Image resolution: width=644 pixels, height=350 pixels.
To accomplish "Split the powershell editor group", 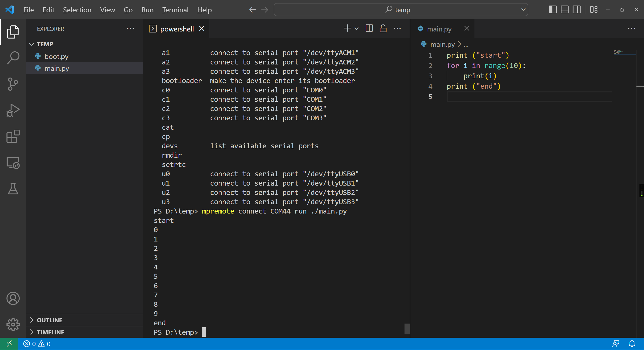I will pyautogui.click(x=369, y=28).
